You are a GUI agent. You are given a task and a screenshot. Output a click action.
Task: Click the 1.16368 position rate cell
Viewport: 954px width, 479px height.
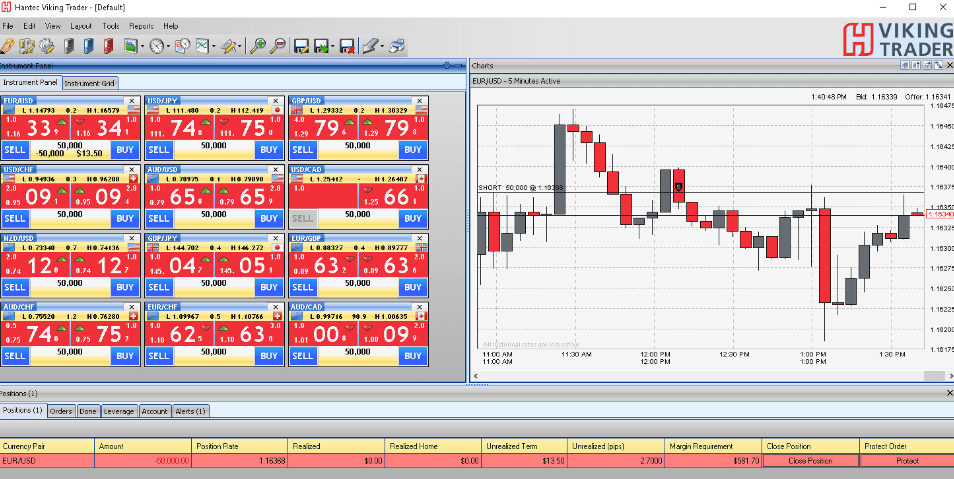[240, 461]
